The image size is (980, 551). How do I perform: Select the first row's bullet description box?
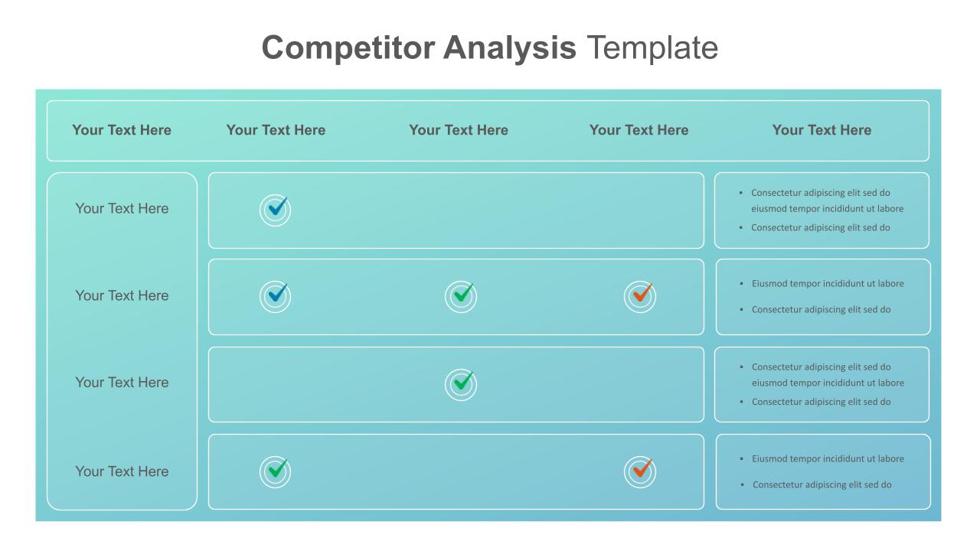(822, 210)
